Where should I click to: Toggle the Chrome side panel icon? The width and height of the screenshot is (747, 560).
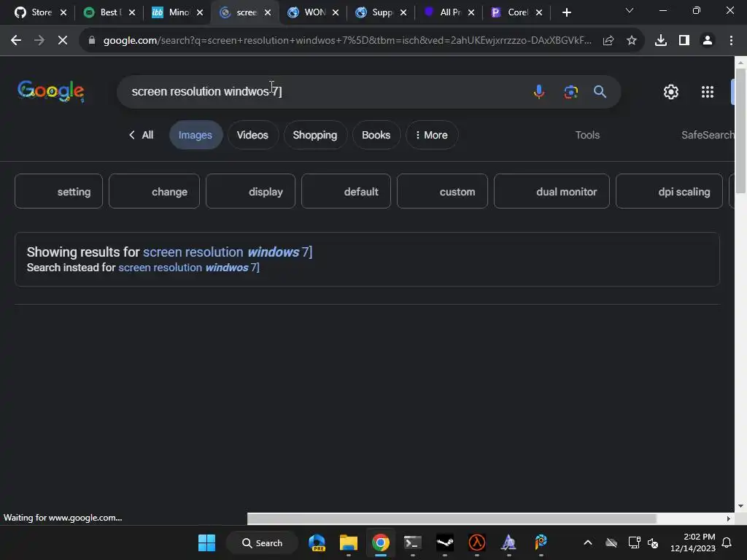pyautogui.click(x=684, y=41)
